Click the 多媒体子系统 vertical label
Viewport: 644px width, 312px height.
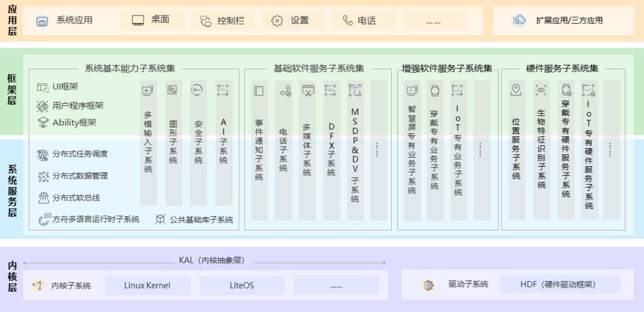pyautogui.click(x=307, y=150)
